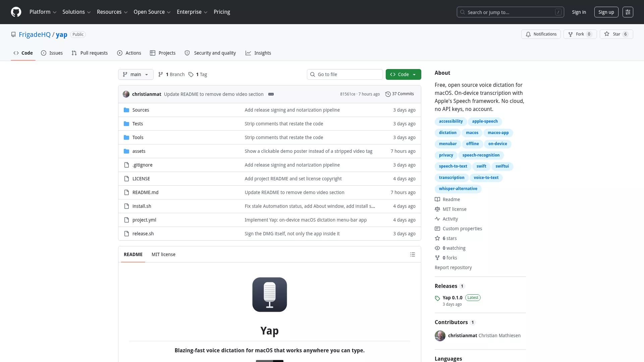The height and width of the screenshot is (362, 644).
Task: View the 0 watching link
Action: pyautogui.click(x=450, y=248)
